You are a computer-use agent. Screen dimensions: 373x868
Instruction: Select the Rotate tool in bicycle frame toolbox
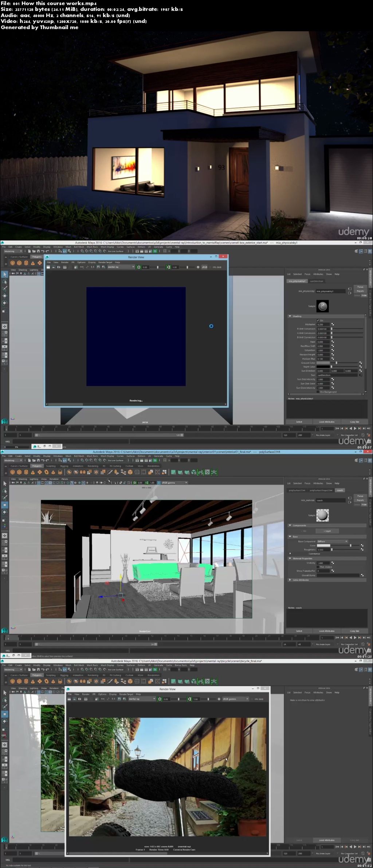click(5, 721)
